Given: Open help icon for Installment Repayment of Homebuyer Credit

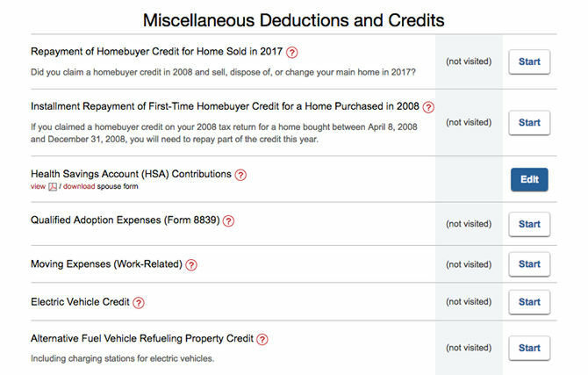Looking at the screenshot, I should pyautogui.click(x=428, y=107).
